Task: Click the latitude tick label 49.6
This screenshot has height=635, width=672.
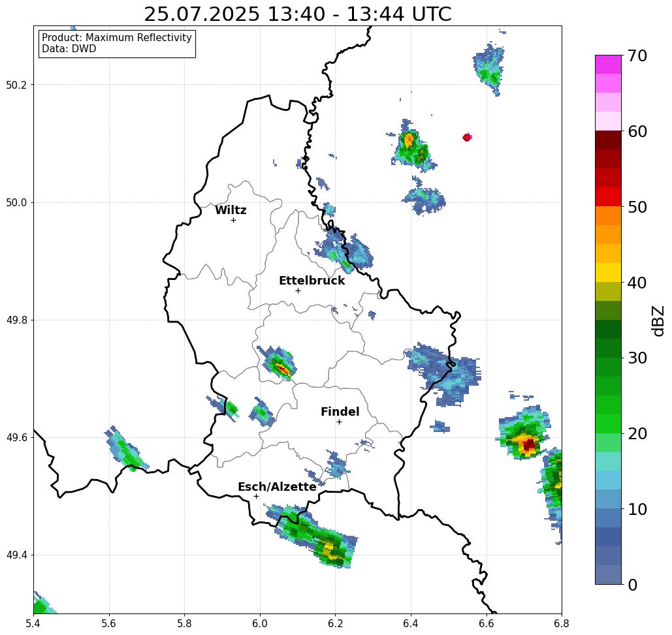Action: 16,438
